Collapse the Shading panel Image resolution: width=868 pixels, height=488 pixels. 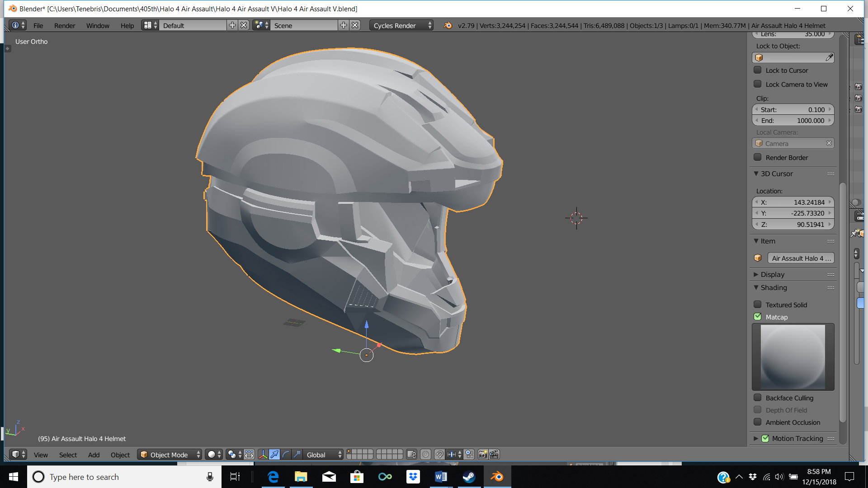(x=756, y=287)
